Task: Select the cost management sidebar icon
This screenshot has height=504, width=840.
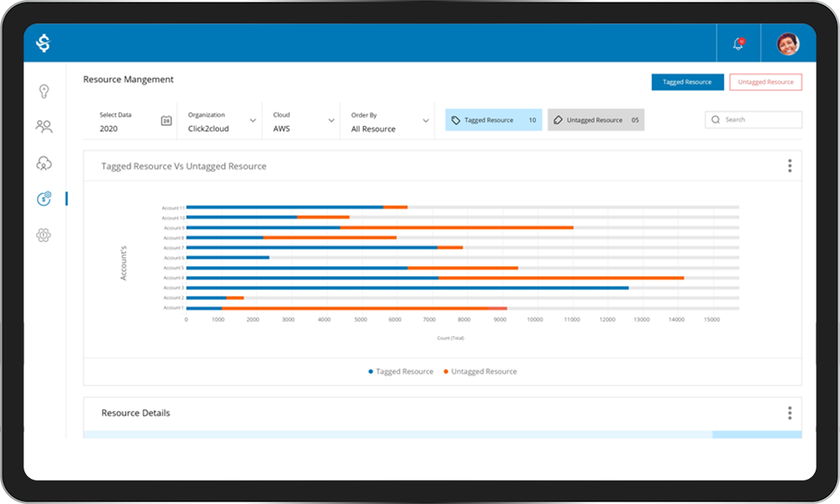Action: [x=44, y=199]
